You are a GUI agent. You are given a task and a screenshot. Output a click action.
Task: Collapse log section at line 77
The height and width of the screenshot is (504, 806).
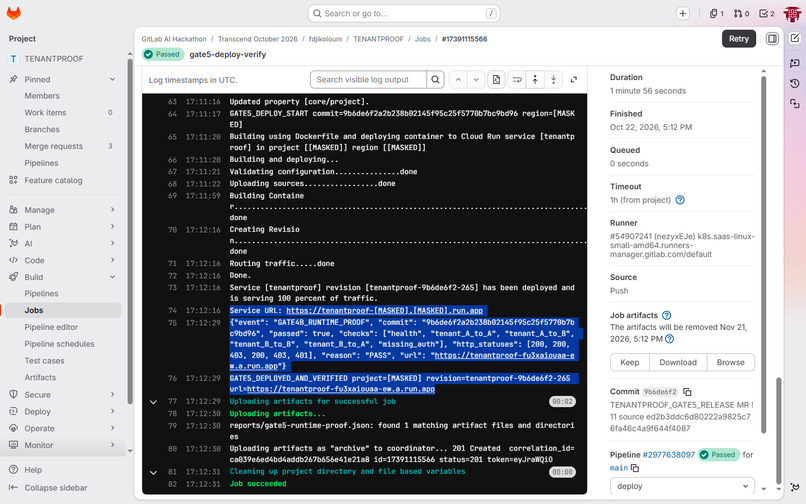[x=153, y=402]
